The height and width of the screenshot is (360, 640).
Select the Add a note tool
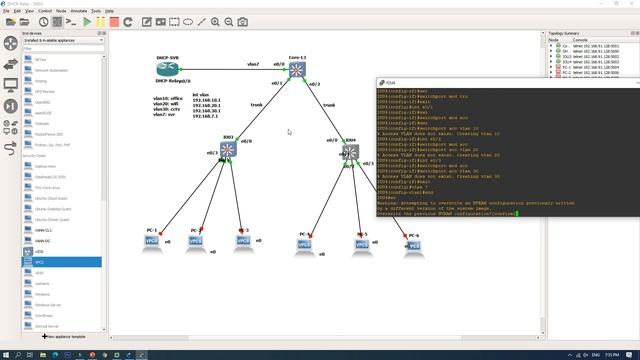[x=147, y=22]
